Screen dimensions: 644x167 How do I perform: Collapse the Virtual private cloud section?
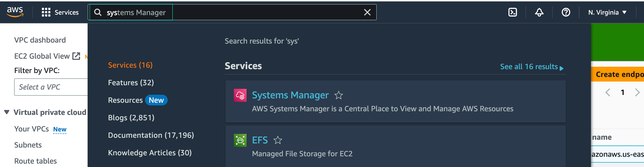coord(7,112)
